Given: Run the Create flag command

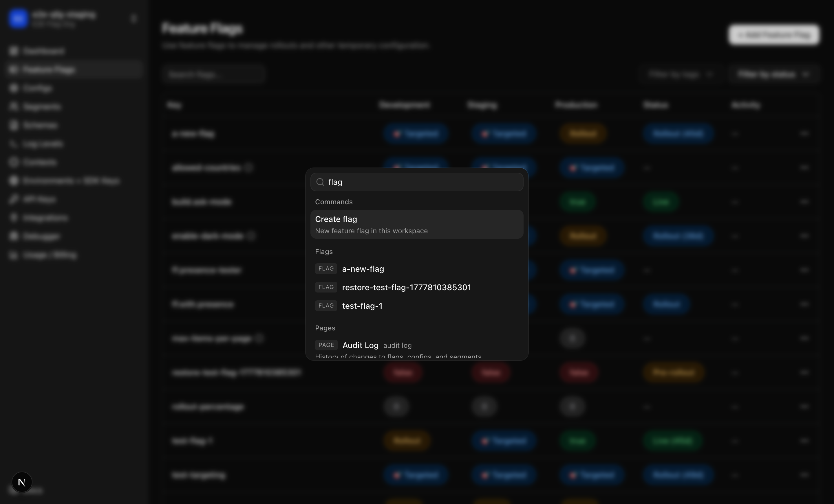Looking at the screenshot, I should (x=417, y=224).
